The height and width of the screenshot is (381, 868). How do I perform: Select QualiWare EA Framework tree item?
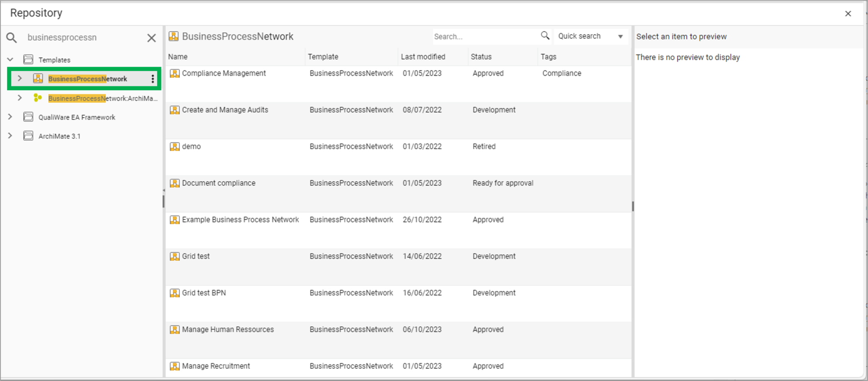click(77, 117)
